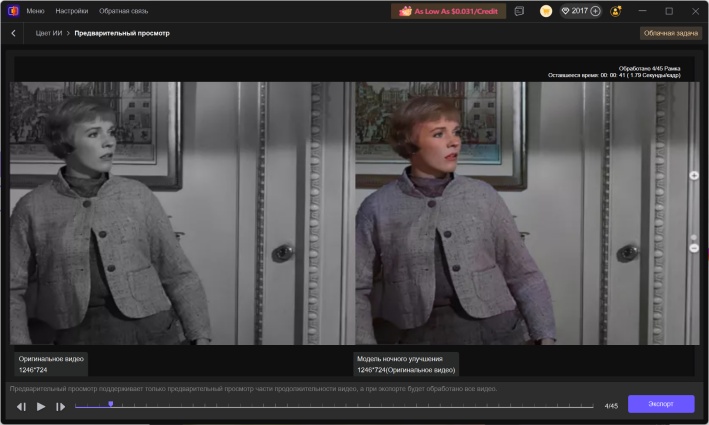709x425 pixels.
Task: Open the Настройки menu
Action: [x=72, y=11]
